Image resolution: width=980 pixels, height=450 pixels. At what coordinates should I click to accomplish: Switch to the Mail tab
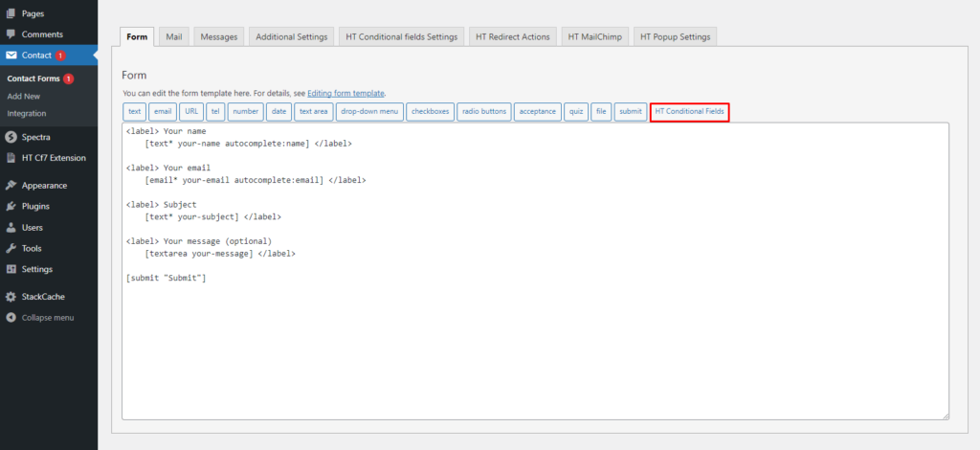point(173,36)
